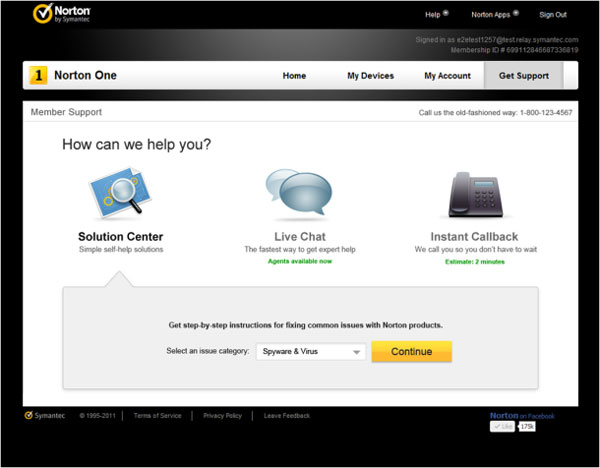Select the Get Support tab
Viewport: 600px width, 468px height.
point(523,76)
